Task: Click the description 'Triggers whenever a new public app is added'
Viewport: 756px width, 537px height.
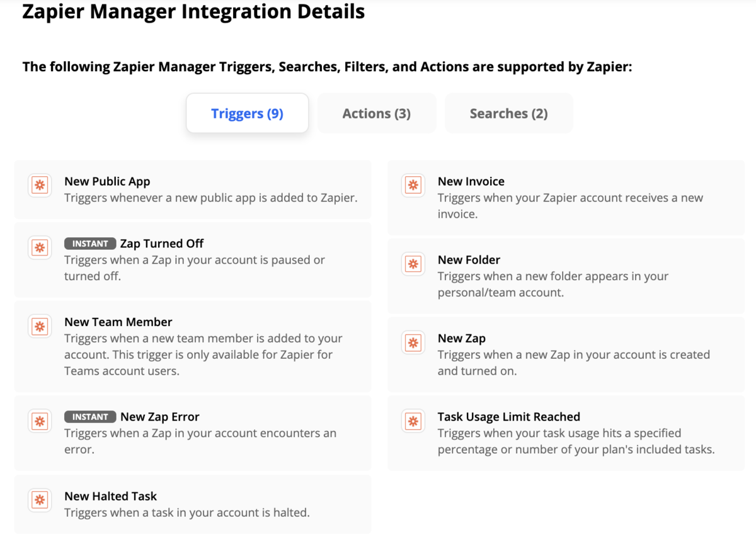Action: (211, 198)
